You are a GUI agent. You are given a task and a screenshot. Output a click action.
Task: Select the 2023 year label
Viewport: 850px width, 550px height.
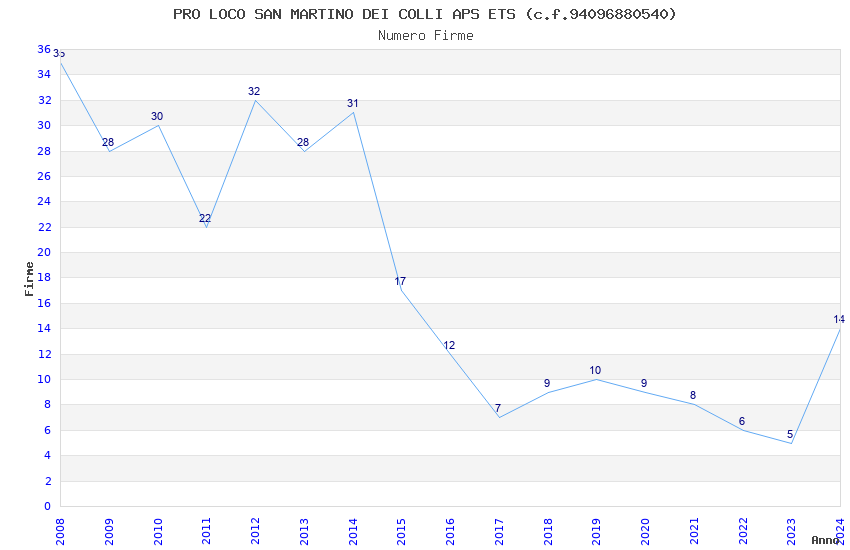click(791, 532)
